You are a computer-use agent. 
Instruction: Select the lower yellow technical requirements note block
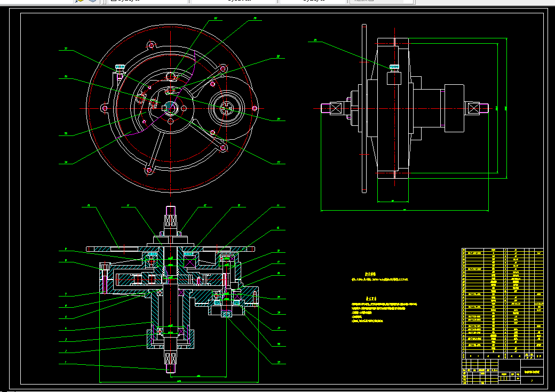384,310
